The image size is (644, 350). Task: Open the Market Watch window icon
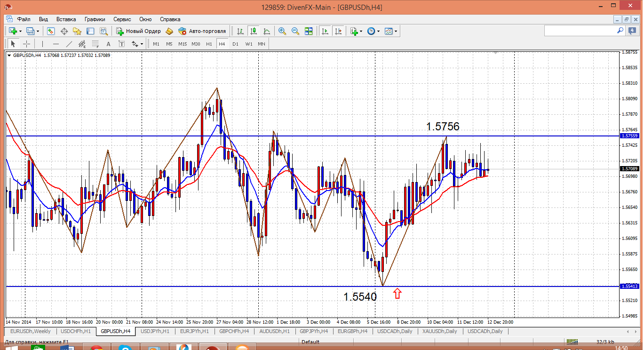pos(51,31)
